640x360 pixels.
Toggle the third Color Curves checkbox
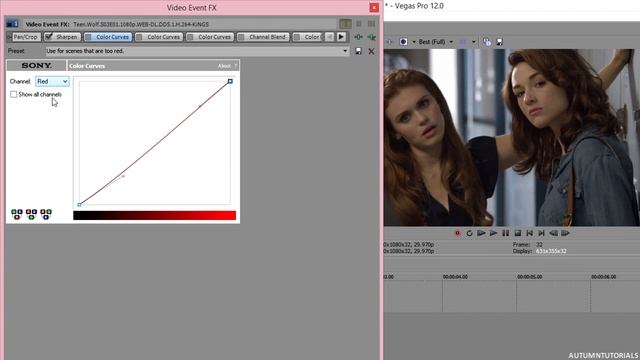190,37
